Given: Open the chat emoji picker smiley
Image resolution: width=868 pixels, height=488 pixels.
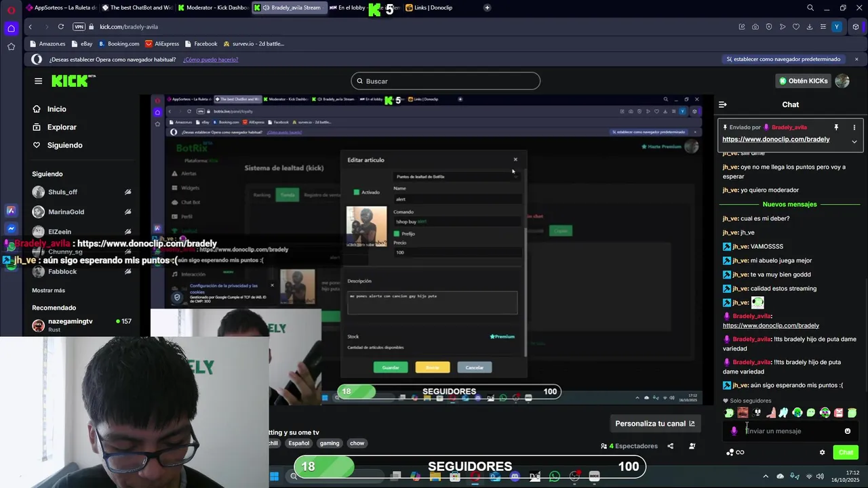Looking at the screenshot, I should 847,431.
